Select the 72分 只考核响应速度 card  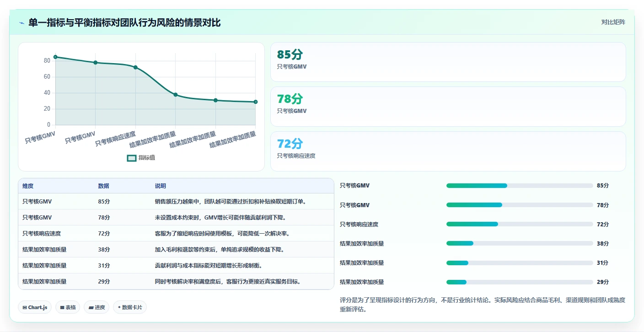coord(448,151)
